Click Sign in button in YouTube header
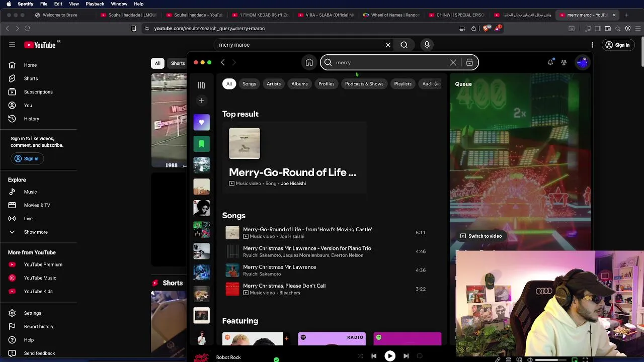The image size is (644, 362). click(x=618, y=45)
